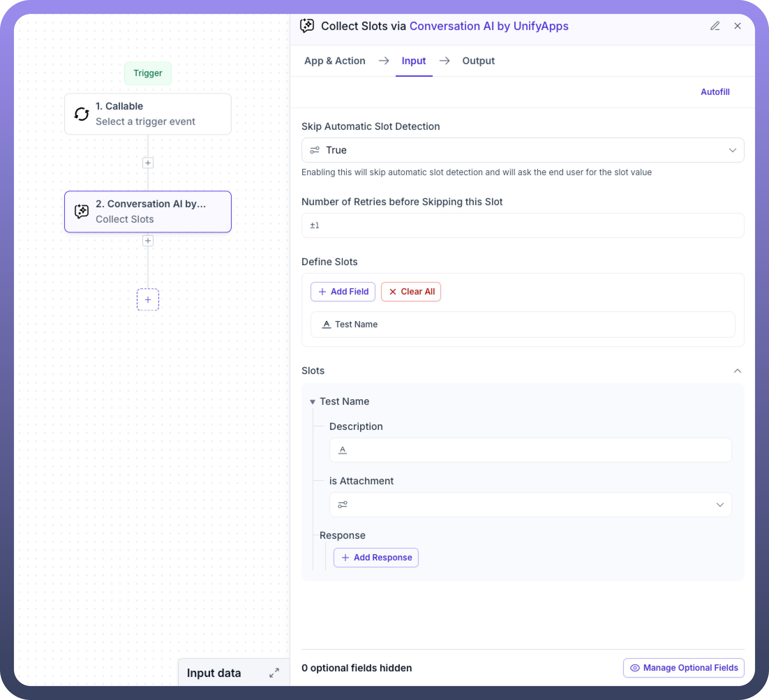Click the red Clear All button
769x700 pixels.
[411, 291]
